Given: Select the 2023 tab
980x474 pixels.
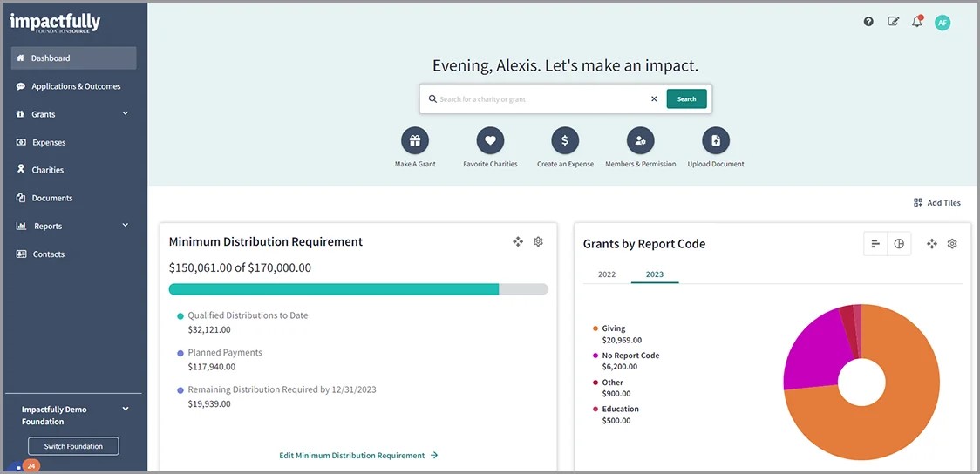Looking at the screenshot, I should [655, 274].
